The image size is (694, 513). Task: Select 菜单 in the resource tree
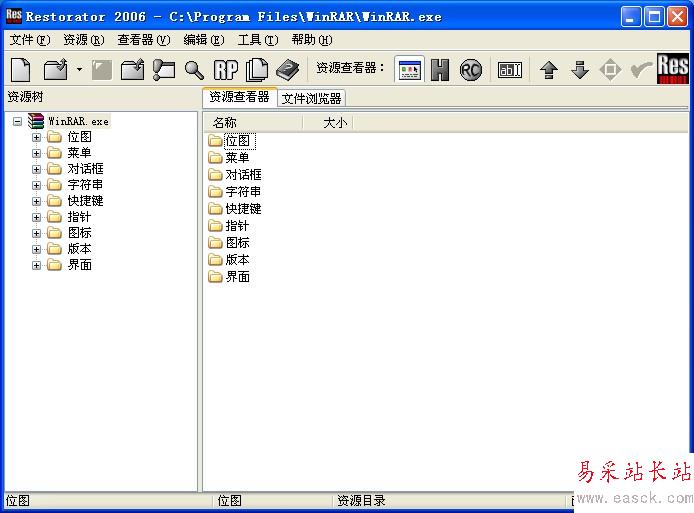80,153
